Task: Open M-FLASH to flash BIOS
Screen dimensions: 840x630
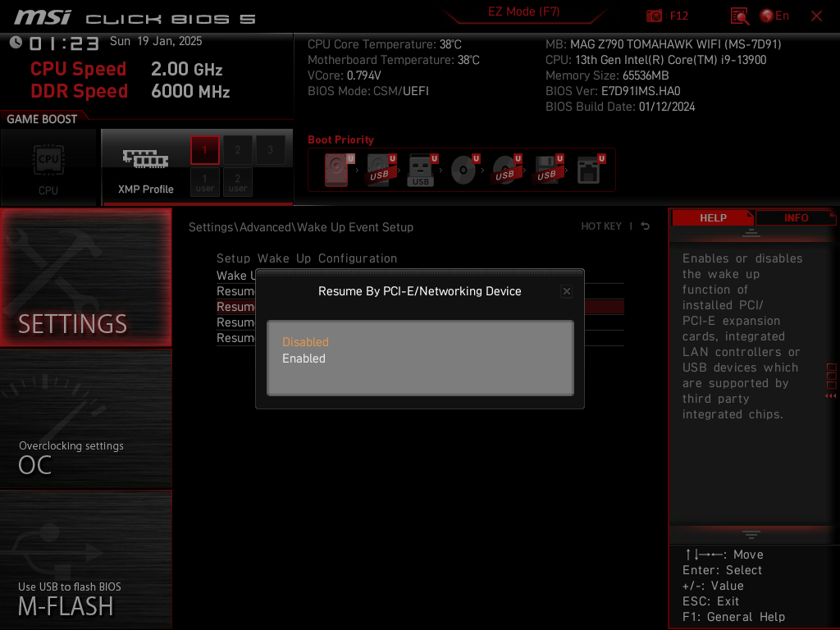Action: click(x=85, y=559)
